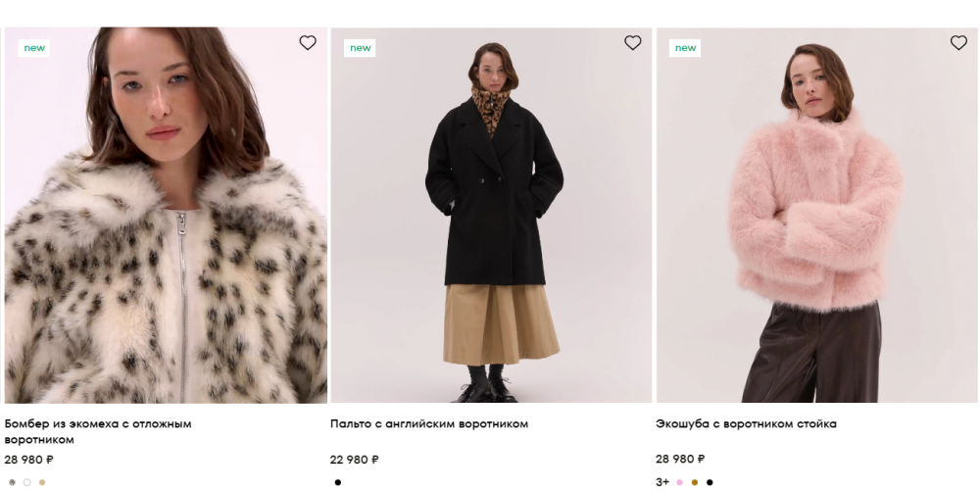Choose pink swatch for the Экошуба
The height and width of the screenshot is (493, 980).
680,482
